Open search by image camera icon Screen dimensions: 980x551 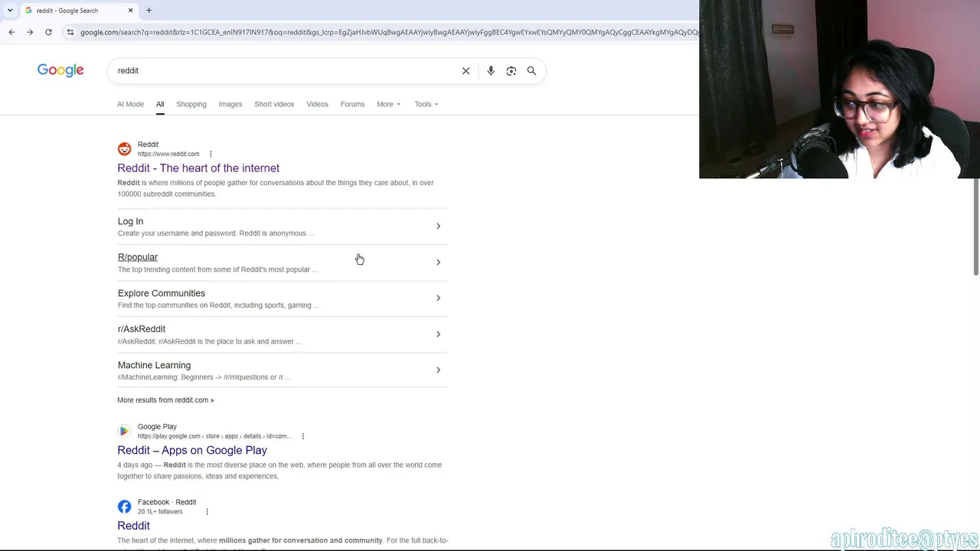(x=511, y=71)
